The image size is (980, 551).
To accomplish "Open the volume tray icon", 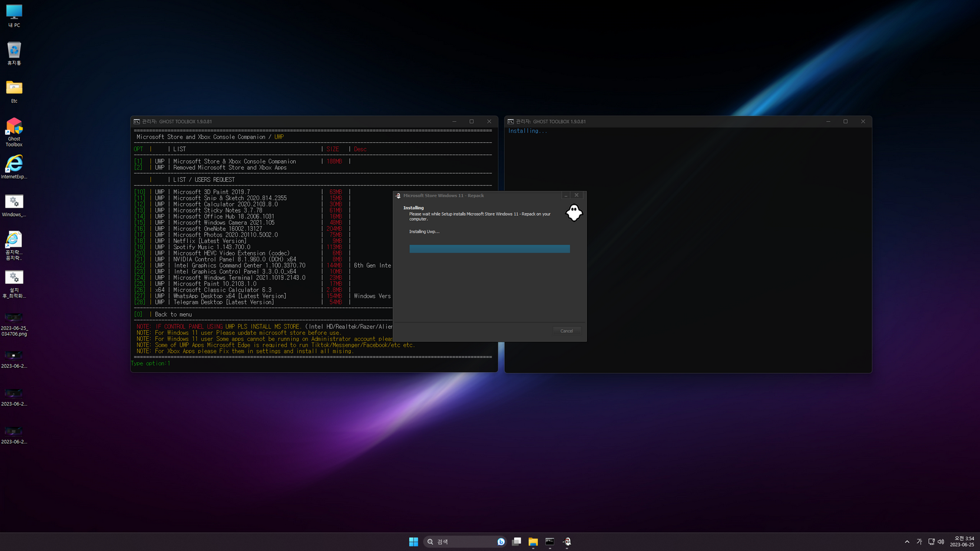I will 941,542.
